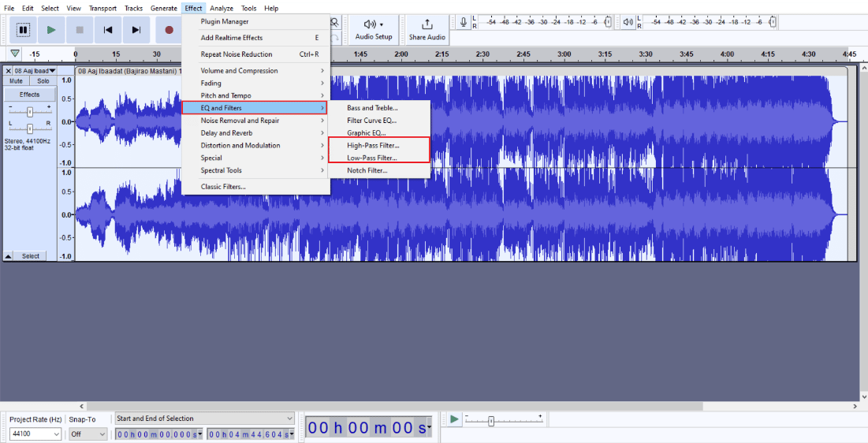Screen dimensions: 868x443
Task: Choose Add Realtime Effects
Action: 255,38
